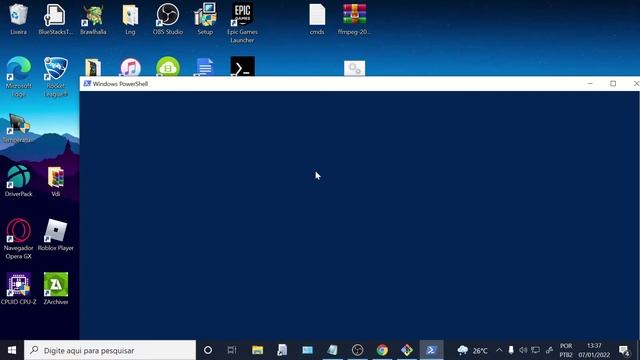Minimize the Windows PowerShell window
This screenshot has height=360, width=640.
(x=590, y=84)
